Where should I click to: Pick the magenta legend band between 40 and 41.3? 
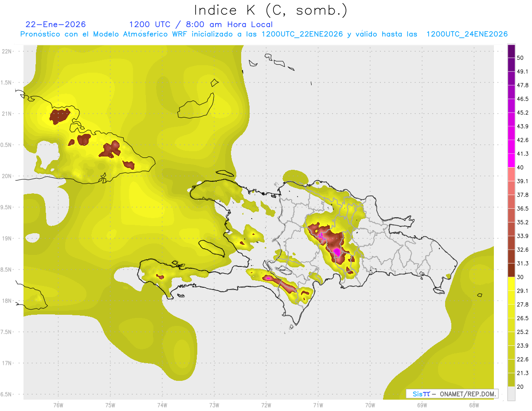coord(512,160)
